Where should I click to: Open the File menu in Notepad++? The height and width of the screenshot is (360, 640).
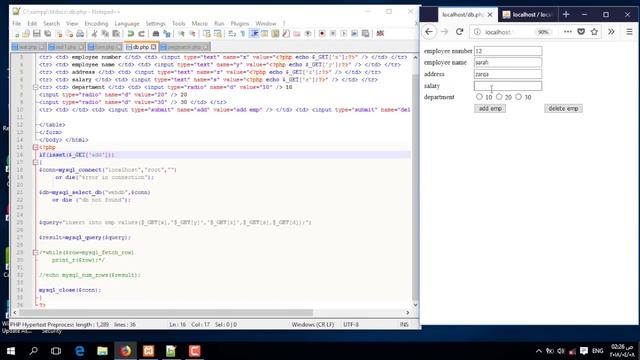coord(16,24)
